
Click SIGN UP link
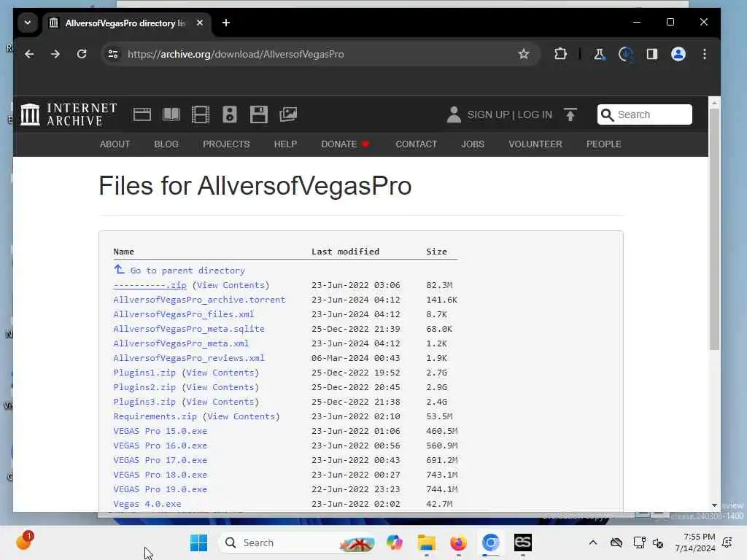[x=488, y=114]
